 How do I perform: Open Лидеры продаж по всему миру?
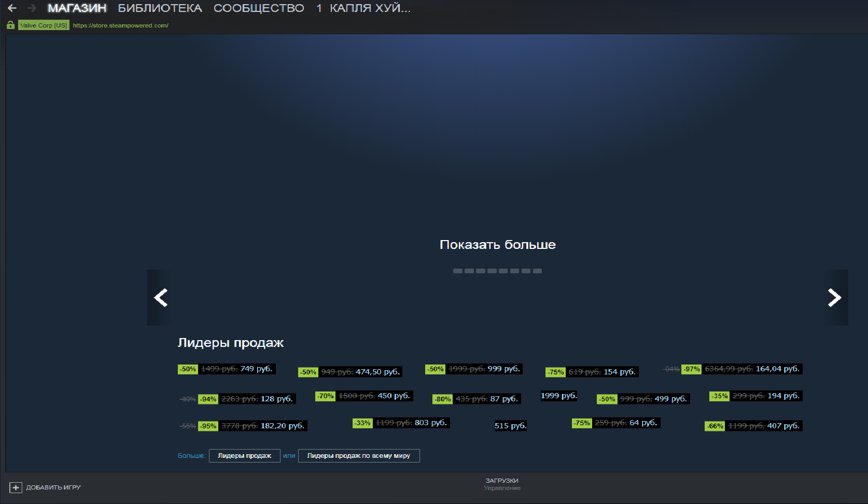[359, 456]
